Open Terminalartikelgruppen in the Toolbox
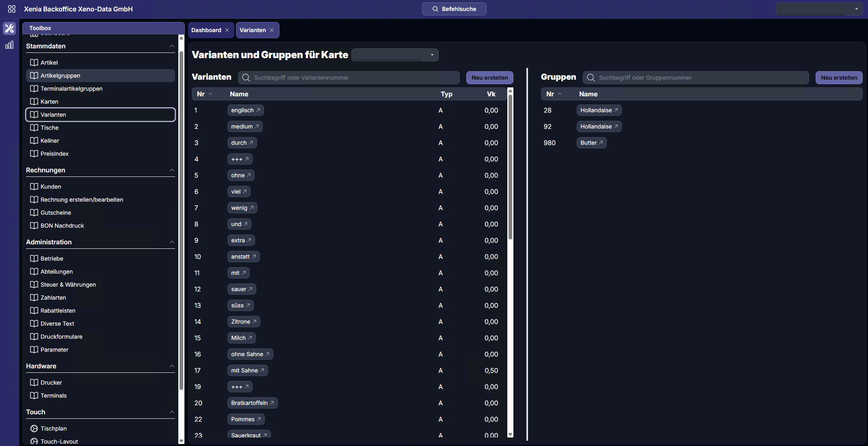868x446 pixels. click(x=71, y=89)
